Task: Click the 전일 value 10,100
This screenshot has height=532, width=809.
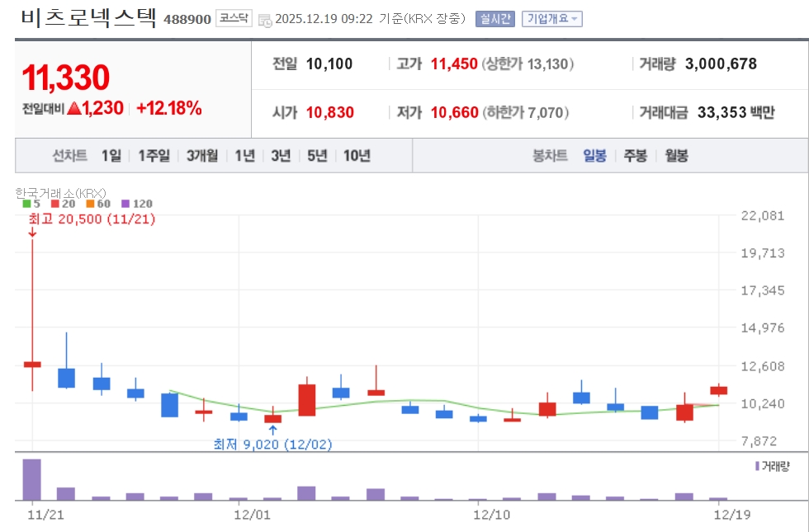Action: [329, 64]
